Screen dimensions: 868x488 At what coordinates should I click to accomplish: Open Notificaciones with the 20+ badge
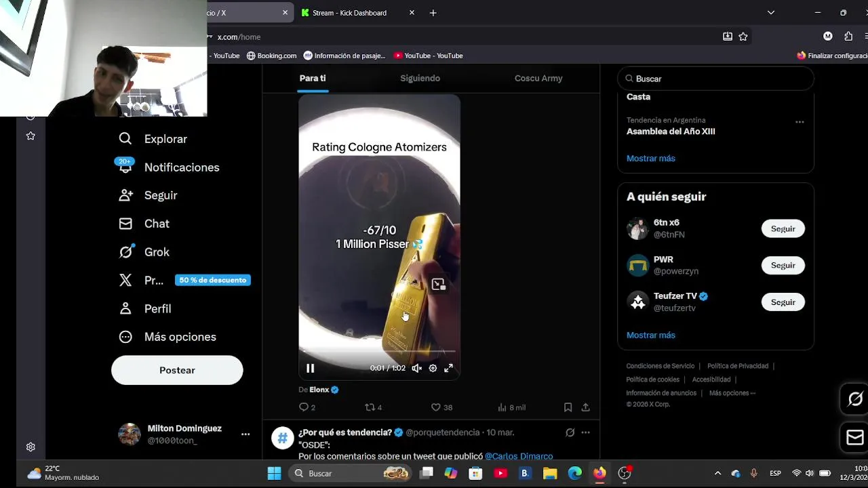tap(170, 167)
